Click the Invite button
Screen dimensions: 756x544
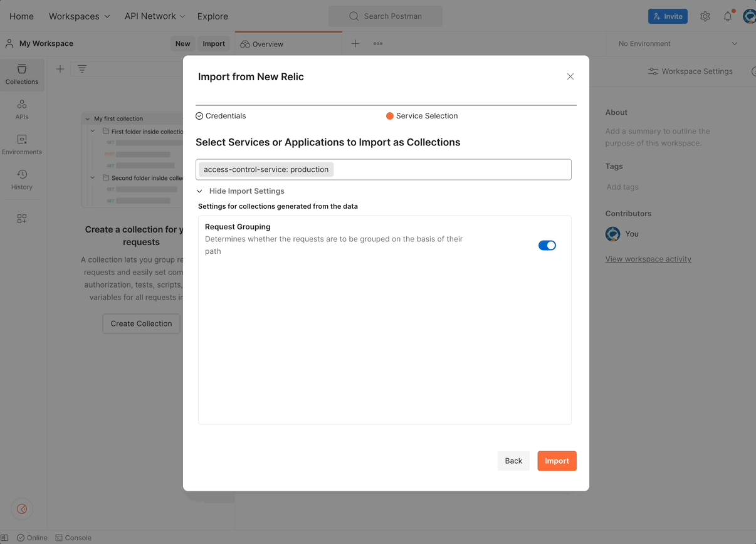[x=668, y=16]
